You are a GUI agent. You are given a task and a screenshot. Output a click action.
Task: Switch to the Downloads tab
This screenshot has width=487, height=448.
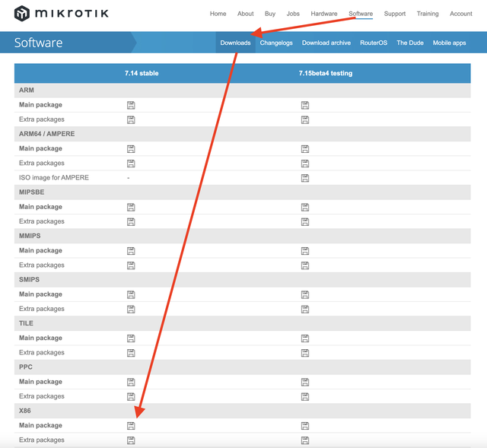pos(235,43)
